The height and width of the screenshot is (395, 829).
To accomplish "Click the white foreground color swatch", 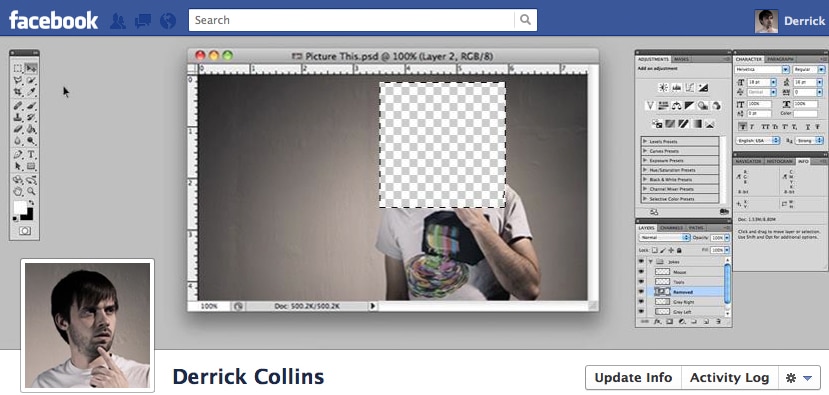I will pos(20,207).
